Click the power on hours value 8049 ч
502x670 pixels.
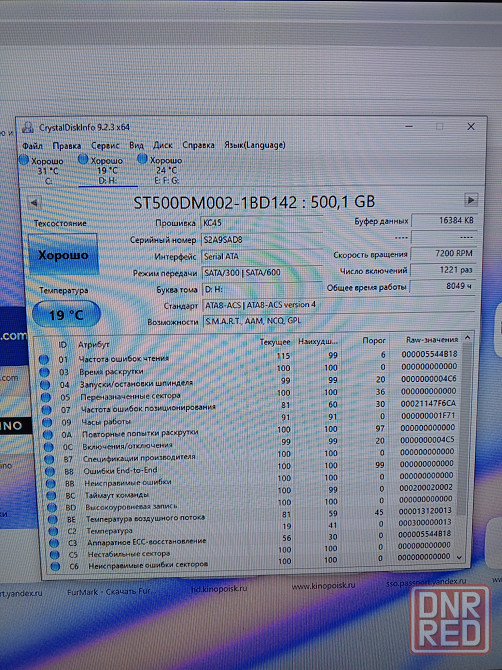click(442, 286)
